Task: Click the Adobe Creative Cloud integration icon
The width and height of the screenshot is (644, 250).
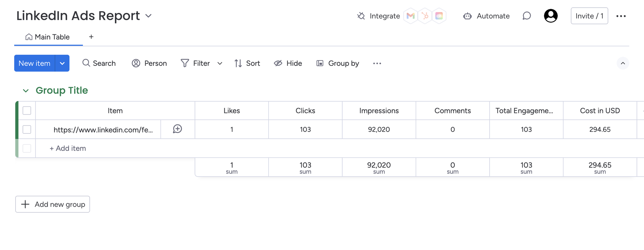Action: [439, 16]
